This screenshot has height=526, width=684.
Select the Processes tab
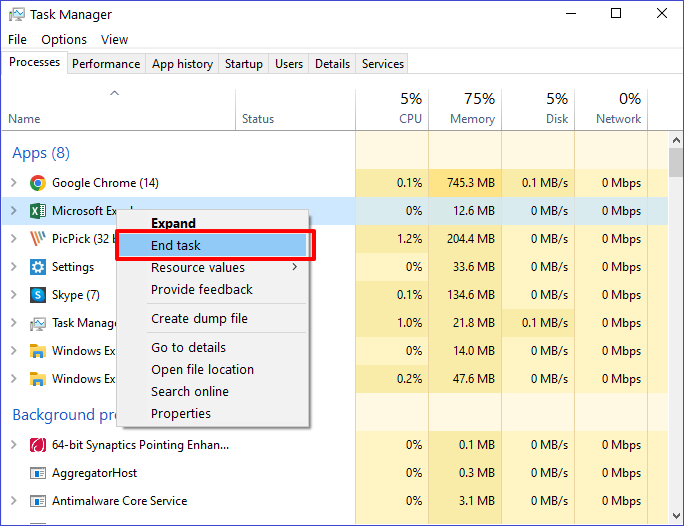[x=34, y=62]
